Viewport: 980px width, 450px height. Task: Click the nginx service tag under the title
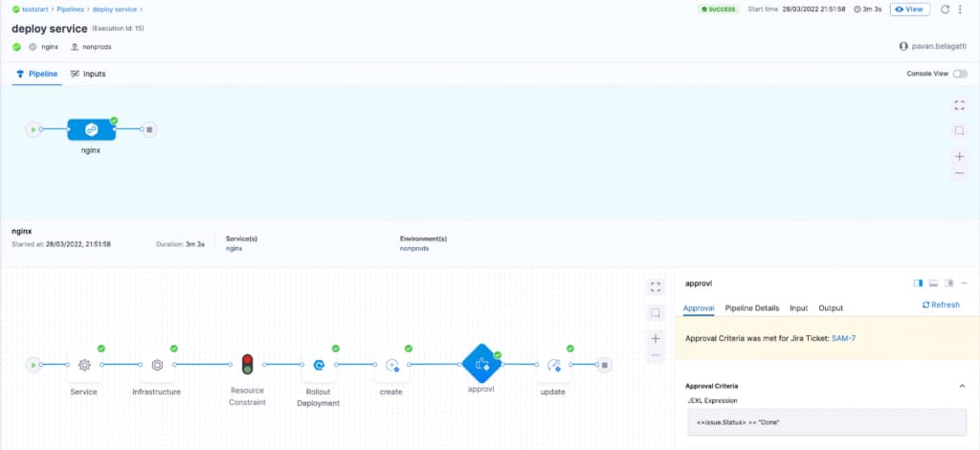pos(44,47)
